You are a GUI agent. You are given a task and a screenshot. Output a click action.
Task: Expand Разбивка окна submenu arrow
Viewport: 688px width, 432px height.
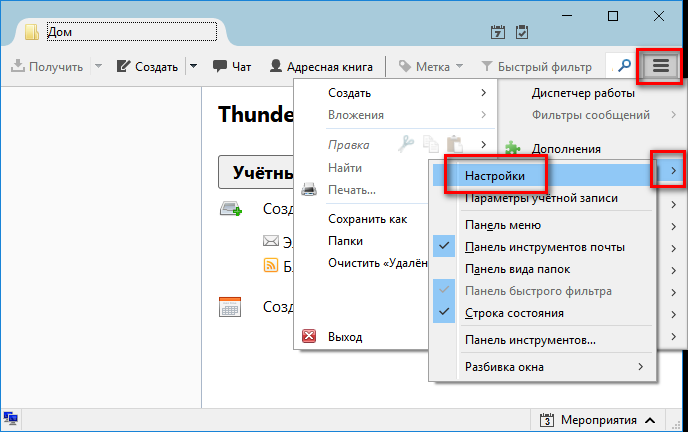pos(641,366)
